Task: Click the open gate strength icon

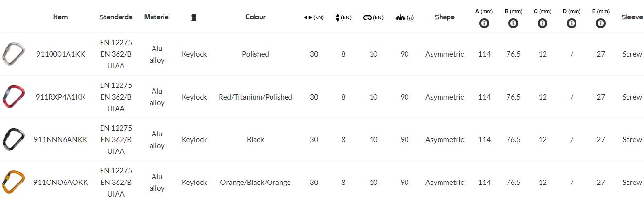Action: (367, 17)
